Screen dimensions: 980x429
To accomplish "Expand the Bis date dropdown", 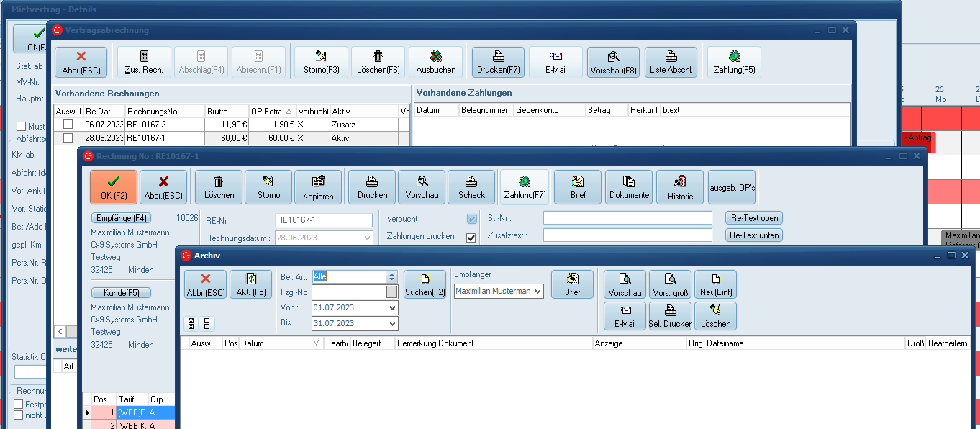I will coord(392,325).
